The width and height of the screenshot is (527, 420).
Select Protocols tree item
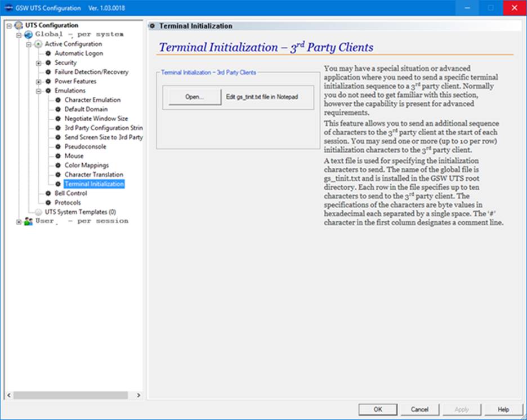tap(68, 203)
